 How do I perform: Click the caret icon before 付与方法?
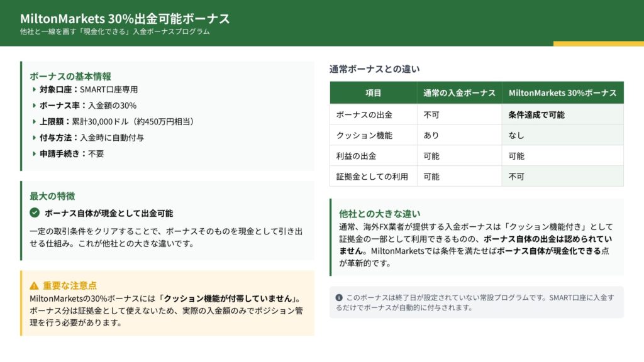click(34, 138)
